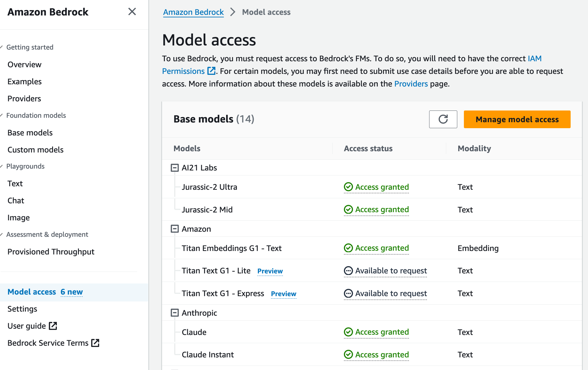
Task: Click the Available to request icon for Titan Text G1 - Lite
Action: tap(348, 271)
